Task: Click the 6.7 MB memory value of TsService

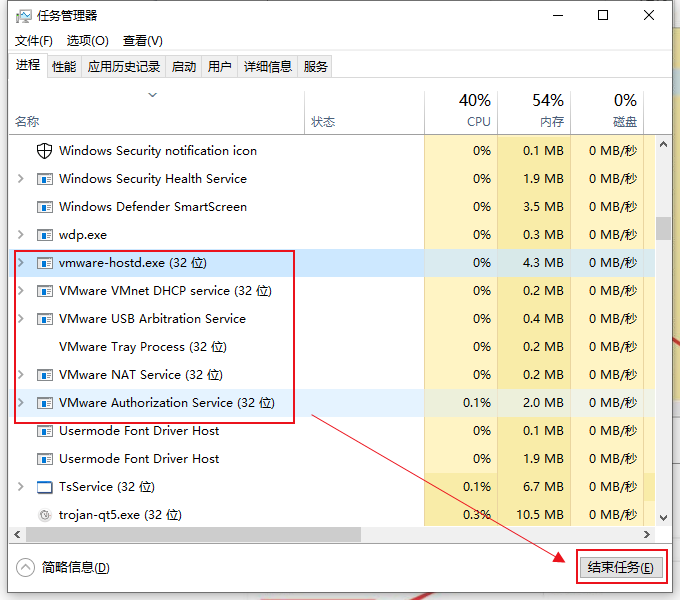Action: (543, 487)
